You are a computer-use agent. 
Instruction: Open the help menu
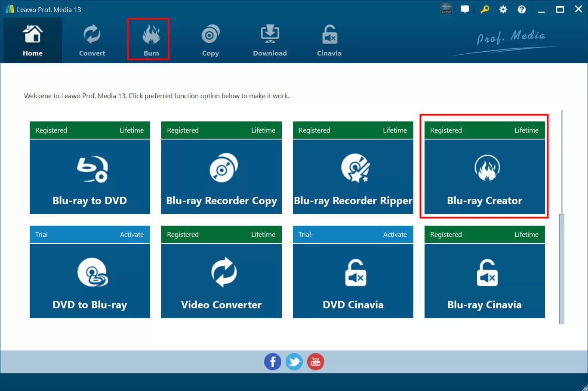(x=521, y=9)
